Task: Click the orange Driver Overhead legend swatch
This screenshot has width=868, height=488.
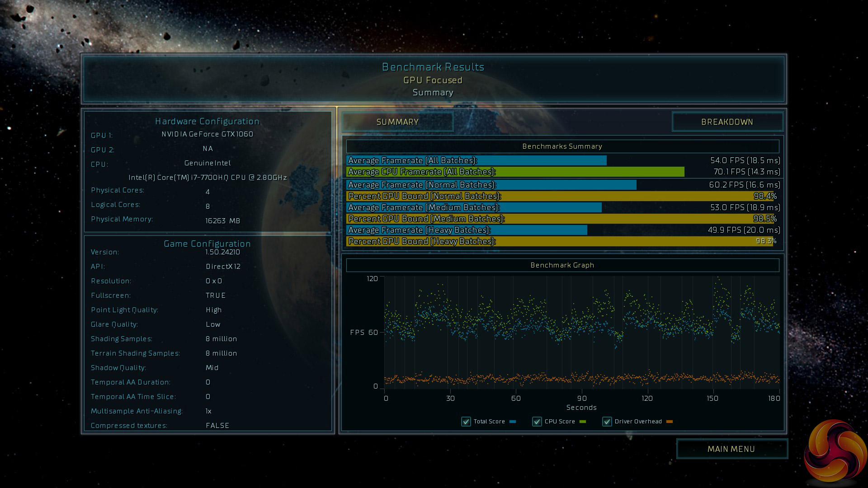Action: pos(670,422)
